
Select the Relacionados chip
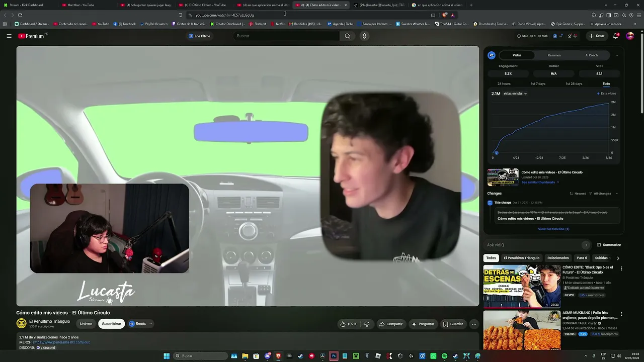pyautogui.click(x=558, y=258)
